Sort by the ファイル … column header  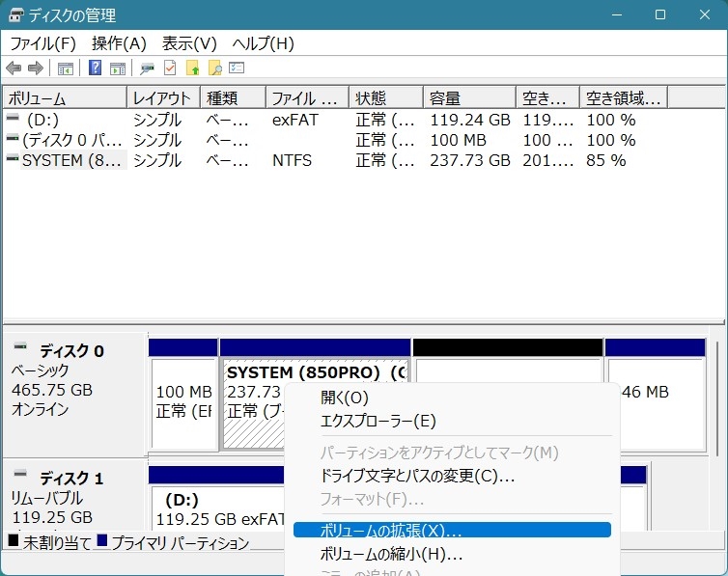coord(307,97)
